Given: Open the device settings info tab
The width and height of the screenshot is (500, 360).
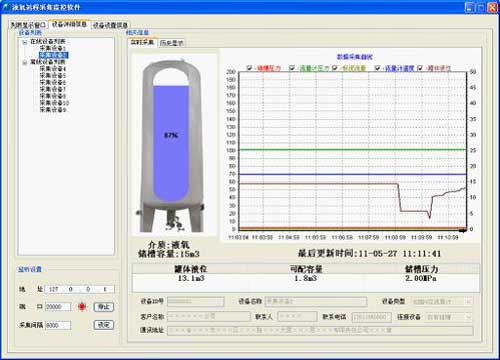Looking at the screenshot, I should pyautogui.click(x=110, y=25).
